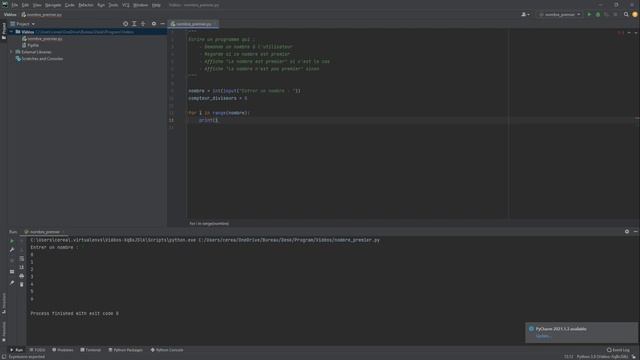Toggle soft-wrap icon in Run panel
Viewport: 640px width, 360px height.
click(22, 258)
